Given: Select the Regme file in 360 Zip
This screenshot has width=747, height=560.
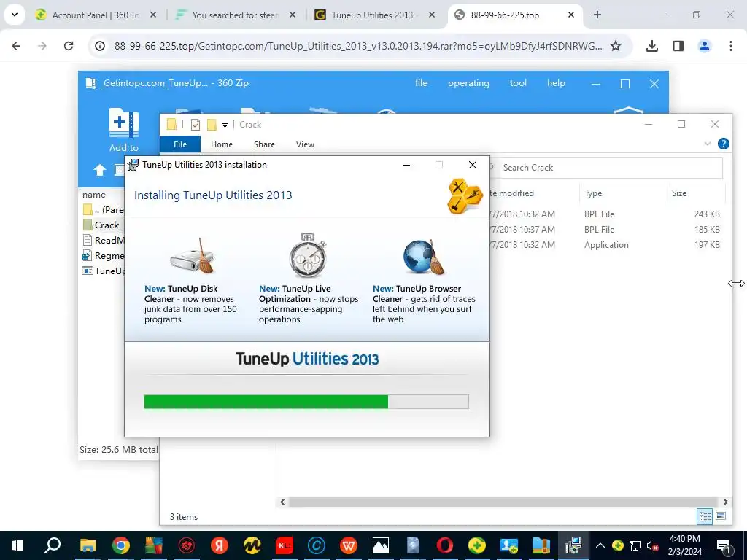Looking at the screenshot, I should point(102,255).
